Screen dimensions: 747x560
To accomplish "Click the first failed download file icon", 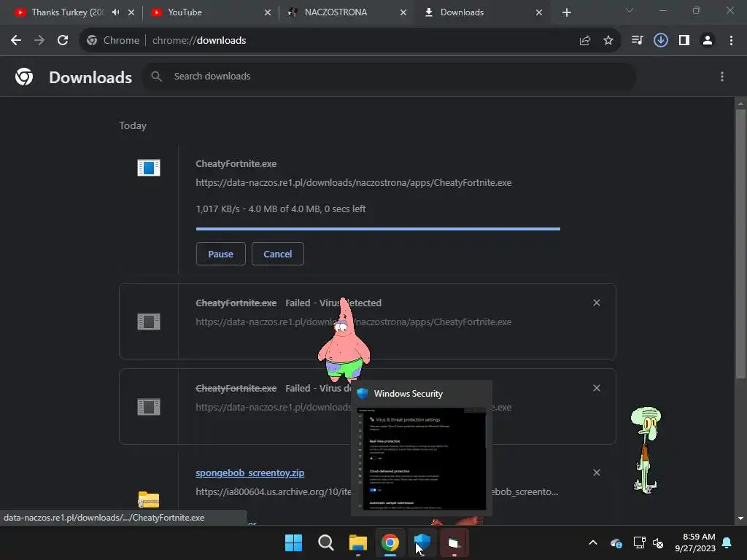I will point(149,322).
